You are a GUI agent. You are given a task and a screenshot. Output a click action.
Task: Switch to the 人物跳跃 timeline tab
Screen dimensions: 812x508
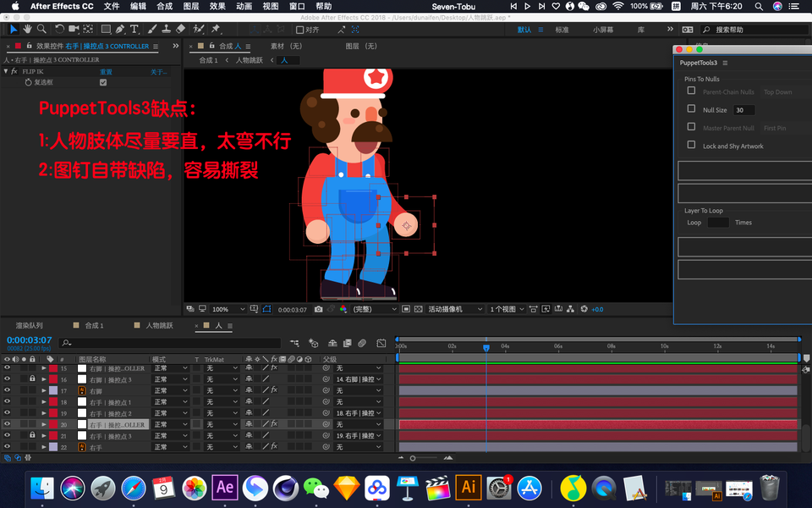pos(160,325)
